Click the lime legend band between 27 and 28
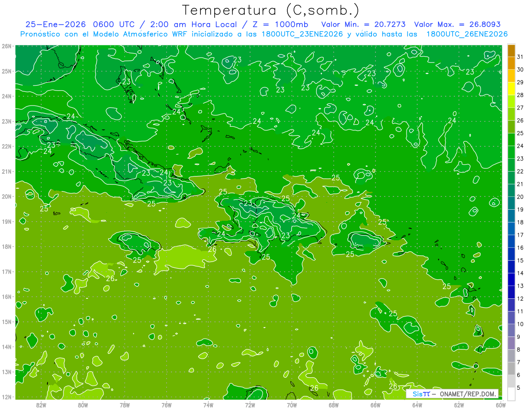 [511, 101]
